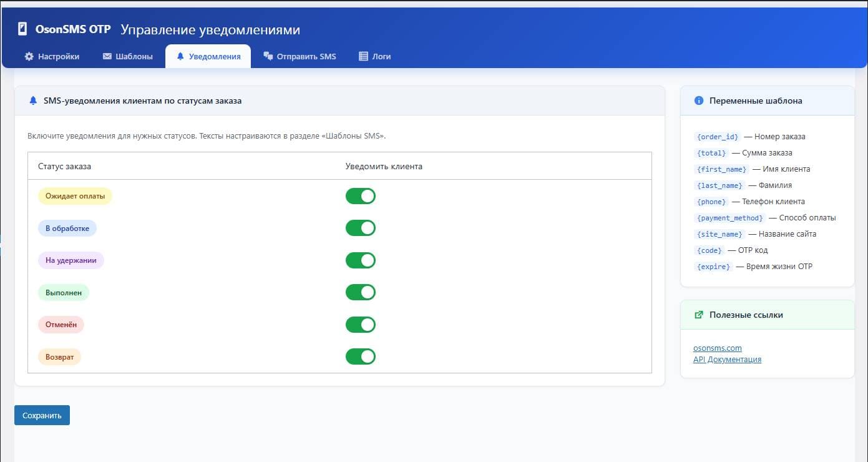Disable the Отменён notification toggle

coord(360,325)
